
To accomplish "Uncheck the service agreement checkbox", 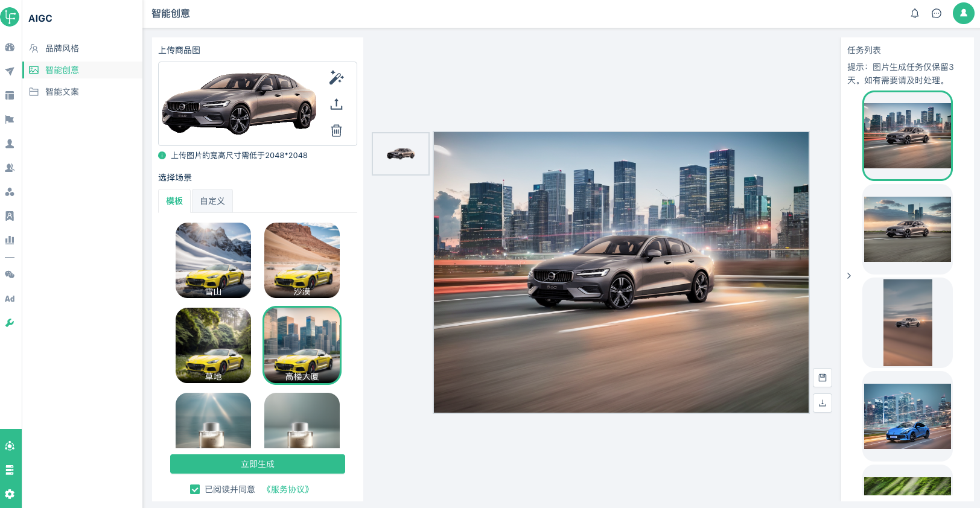I will pos(195,489).
